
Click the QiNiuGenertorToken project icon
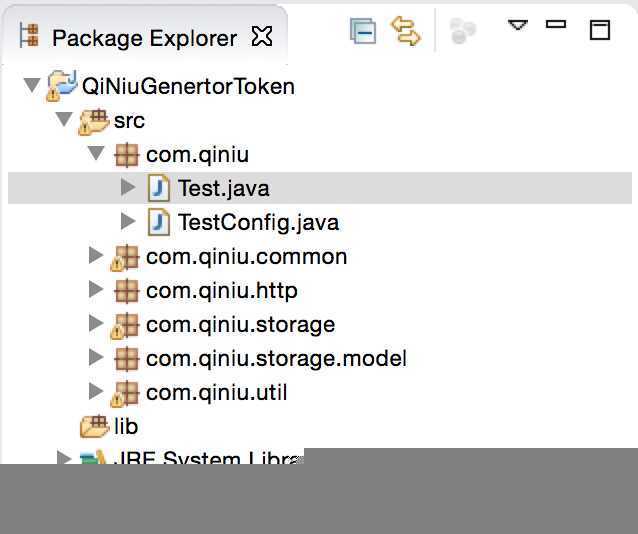pos(62,85)
